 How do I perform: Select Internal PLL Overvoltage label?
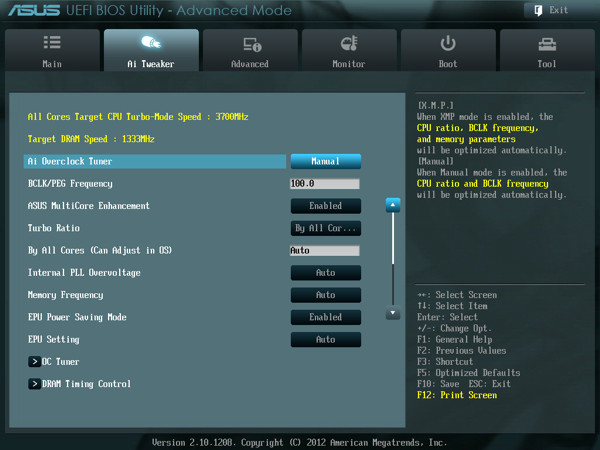84,272
